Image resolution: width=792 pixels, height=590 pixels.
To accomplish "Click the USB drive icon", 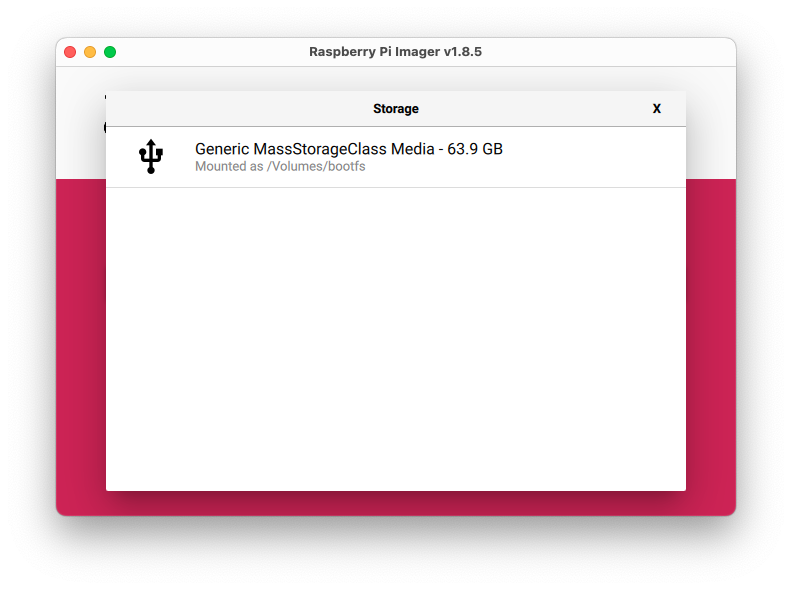I will pyautogui.click(x=151, y=157).
